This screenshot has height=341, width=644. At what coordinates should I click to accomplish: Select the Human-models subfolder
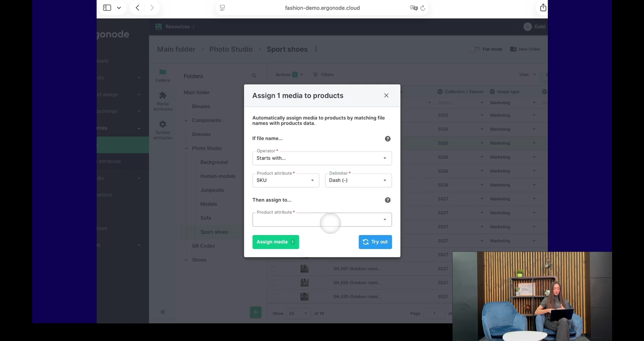[x=218, y=176]
